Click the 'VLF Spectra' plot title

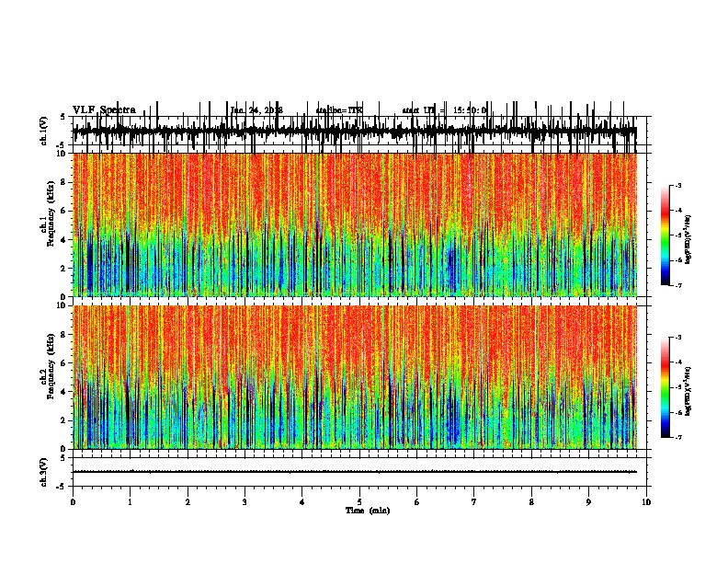click(104, 110)
